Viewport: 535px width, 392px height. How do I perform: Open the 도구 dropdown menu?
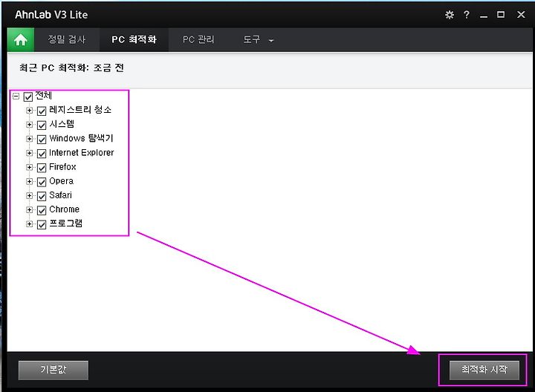pos(258,40)
